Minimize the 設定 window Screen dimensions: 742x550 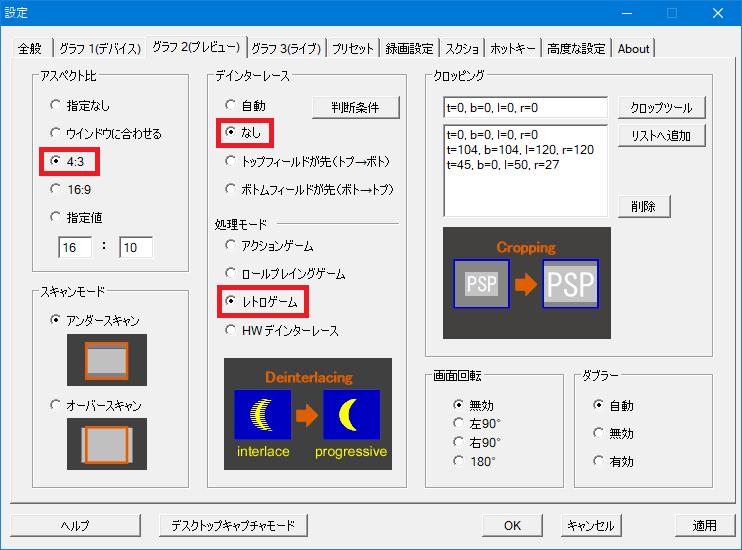(627, 13)
